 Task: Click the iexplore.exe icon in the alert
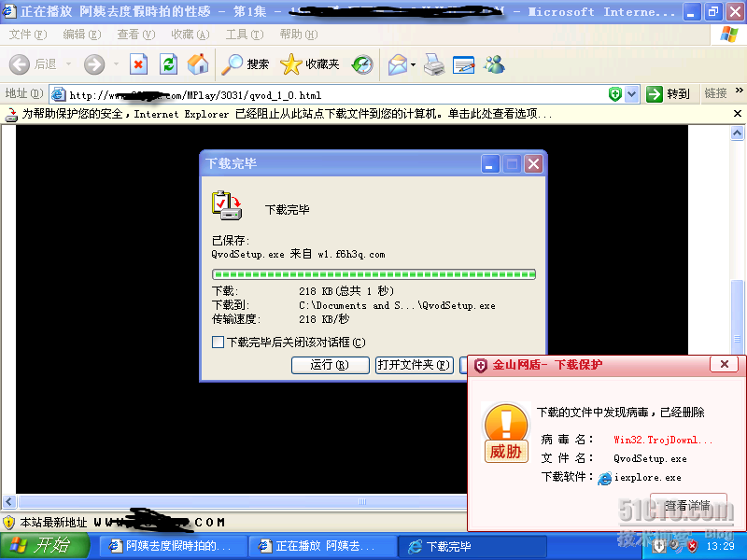tap(604, 478)
